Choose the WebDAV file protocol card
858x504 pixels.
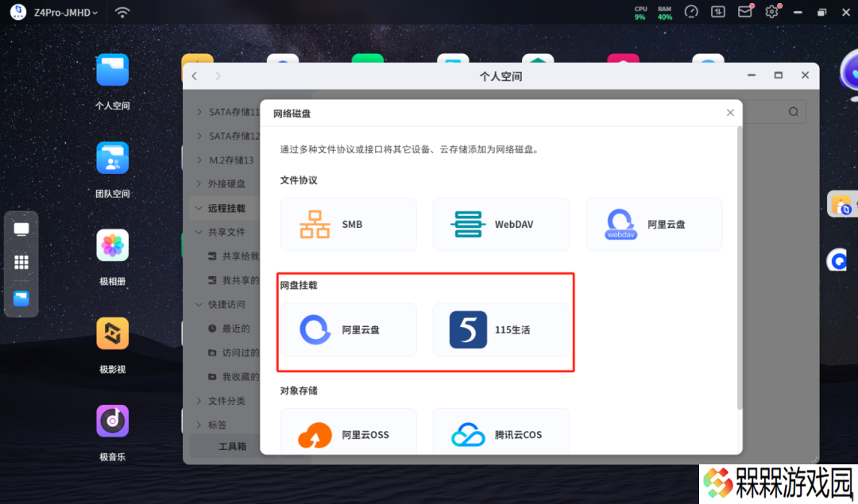(501, 224)
